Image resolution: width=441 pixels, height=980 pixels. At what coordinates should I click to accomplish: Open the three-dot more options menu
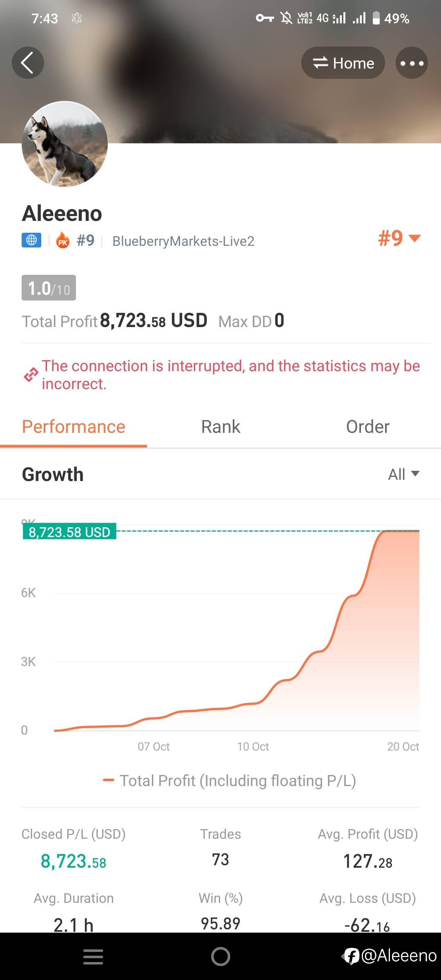pos(412,63)
